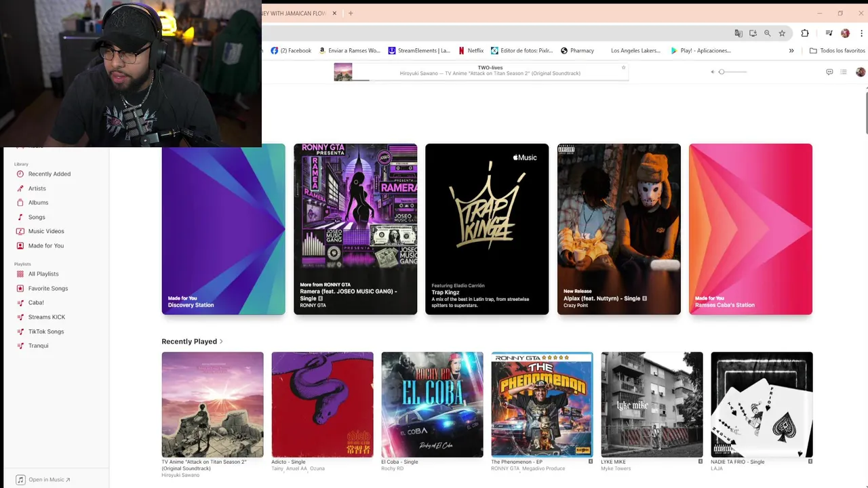Open the Netflix bookmark

tap(471, 51)
